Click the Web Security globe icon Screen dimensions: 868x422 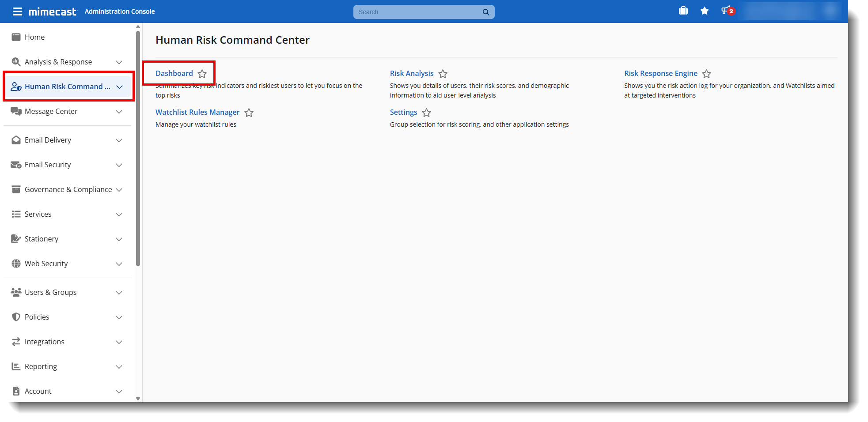click(16, 264)
